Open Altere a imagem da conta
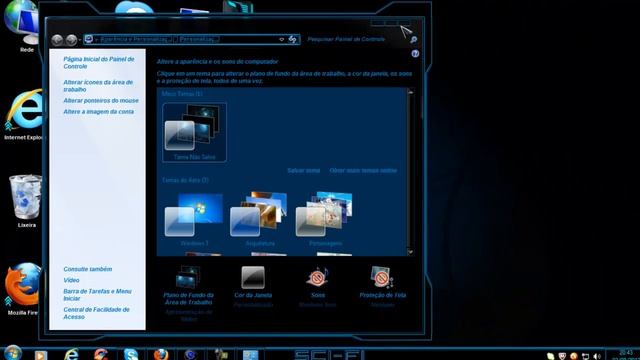 98,111
